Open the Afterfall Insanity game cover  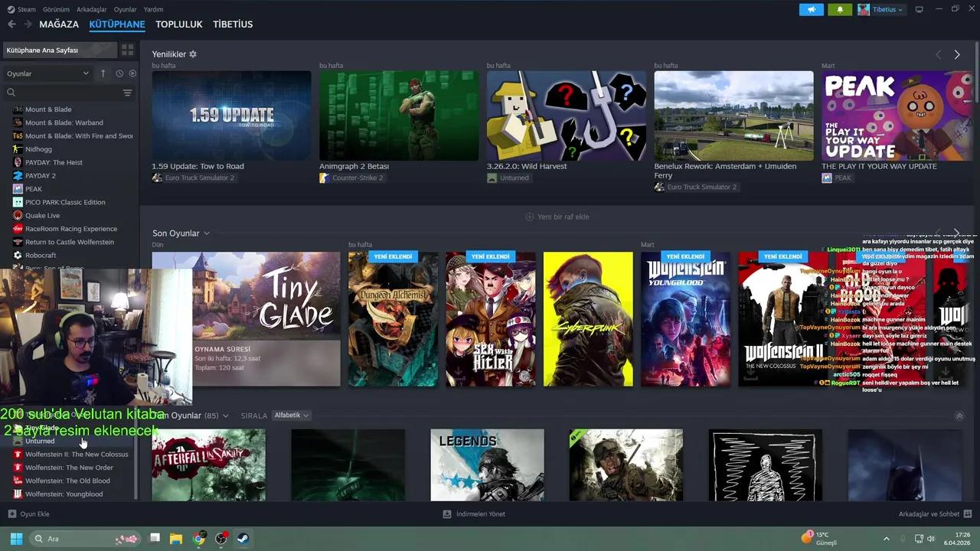coord(208,465)
